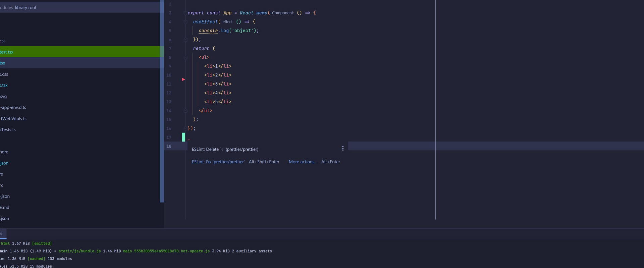
Task: Click static/js/bundle.js in terminal output
Action: click(79, 251)
